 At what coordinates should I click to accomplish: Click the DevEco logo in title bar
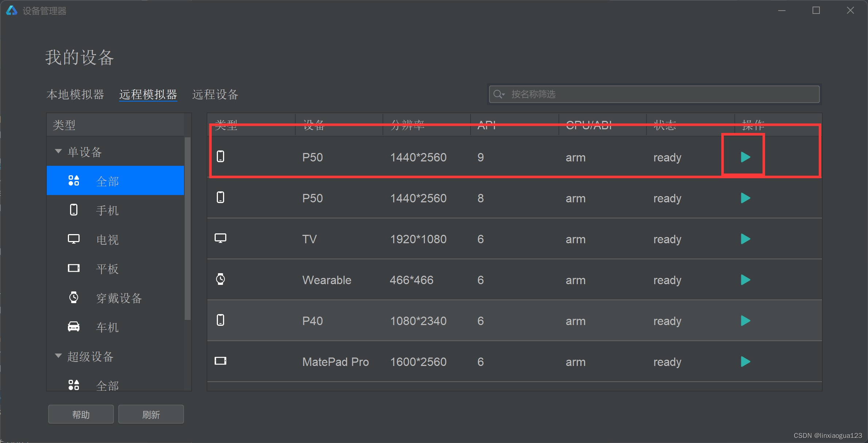coord(12,11)
